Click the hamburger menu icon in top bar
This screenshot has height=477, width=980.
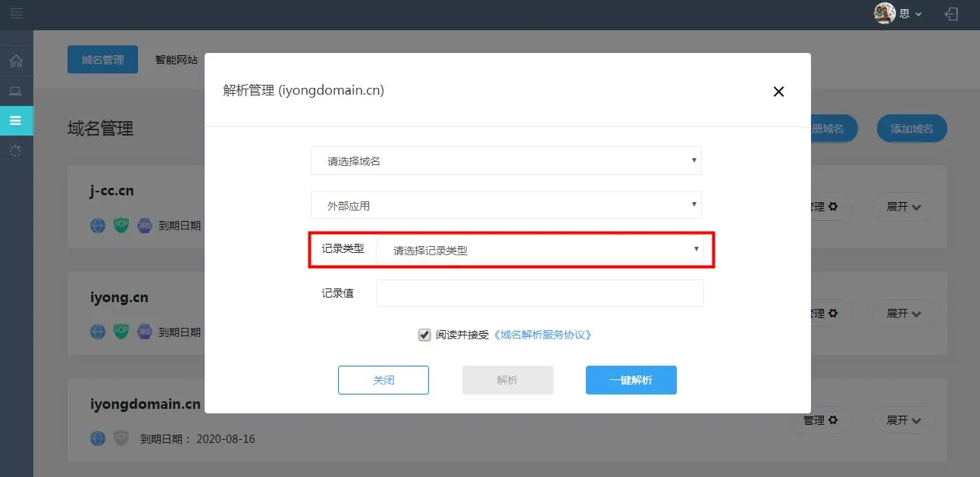(x=17, y=14)
